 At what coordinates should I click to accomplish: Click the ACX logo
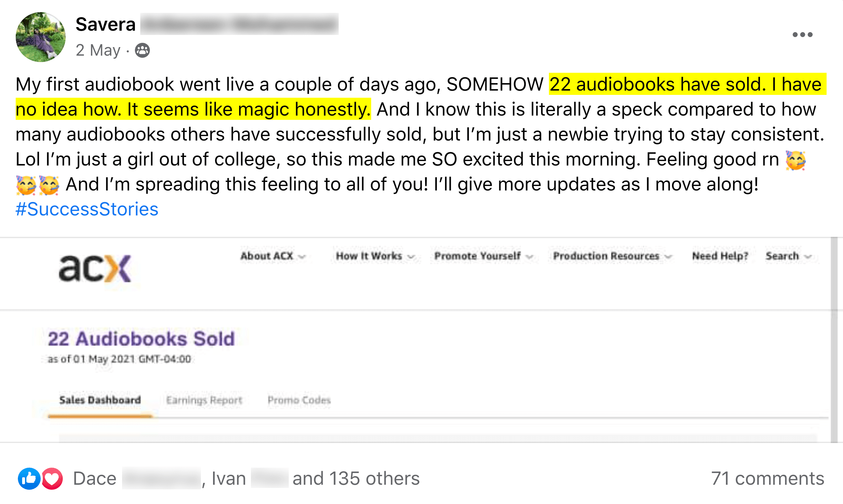click(95, 268)
